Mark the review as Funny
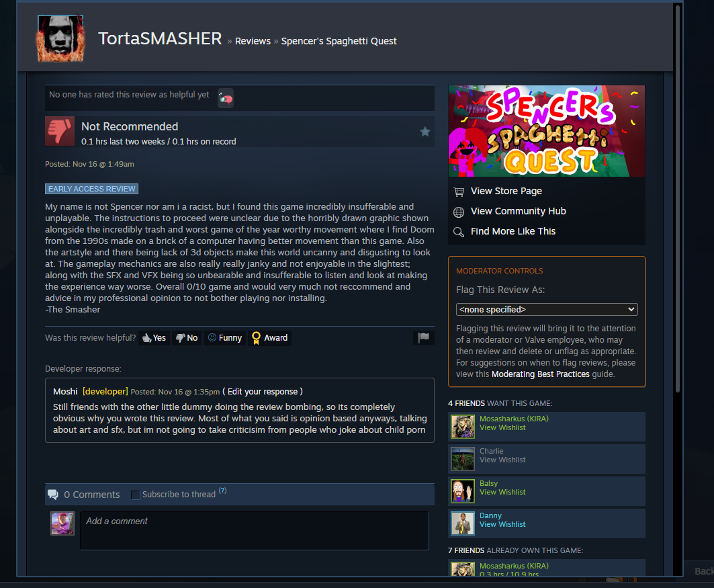 pos(225,338)
